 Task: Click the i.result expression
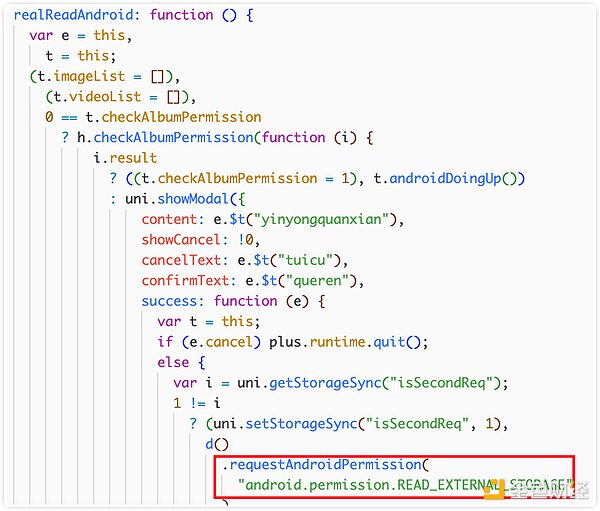pos(125,158)
